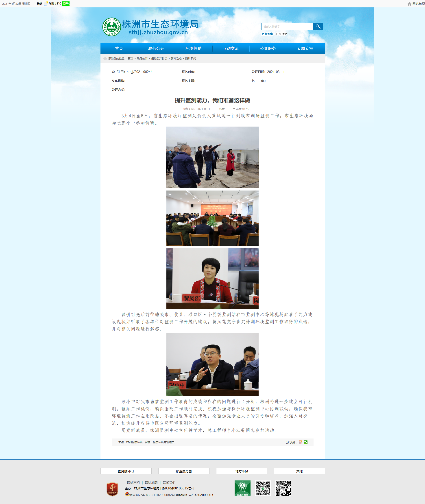The image size is (425, 504).
Task: Go to 新闻动态 in the breadcrumb
Action: 176,59
